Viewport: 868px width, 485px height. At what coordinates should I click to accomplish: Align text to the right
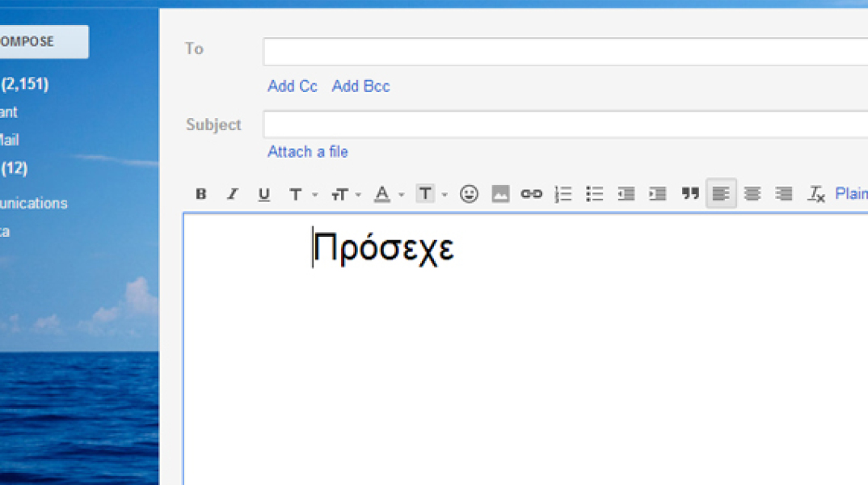coord(783,194)
